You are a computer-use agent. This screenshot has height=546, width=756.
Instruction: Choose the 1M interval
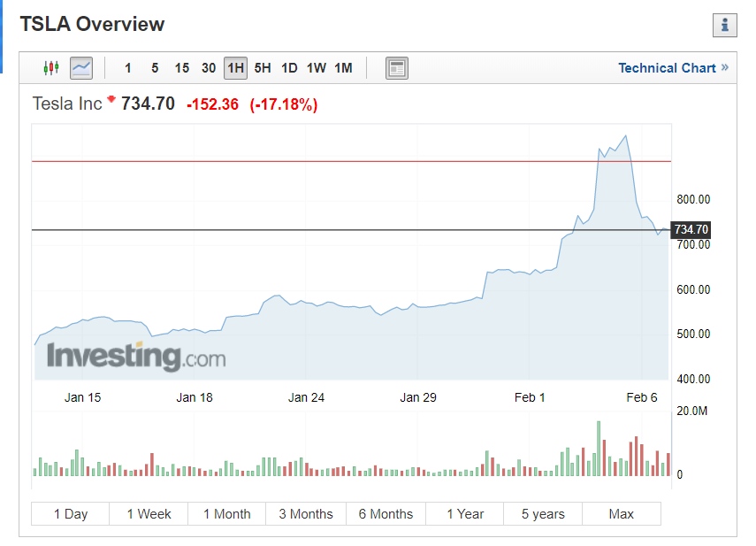point(343,68)
